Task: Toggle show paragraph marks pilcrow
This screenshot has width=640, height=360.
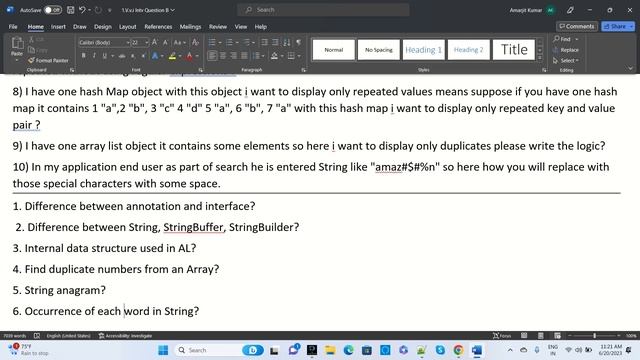Action: (299, 42)
